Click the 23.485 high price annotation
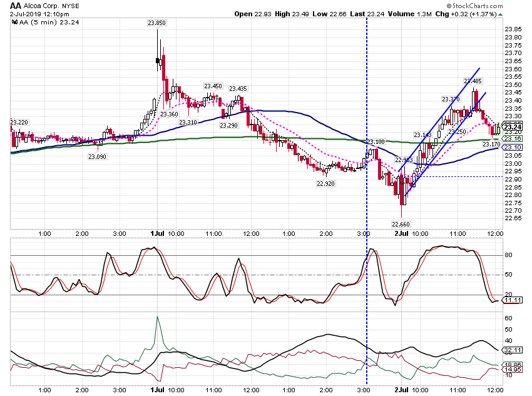 [473, 81]
